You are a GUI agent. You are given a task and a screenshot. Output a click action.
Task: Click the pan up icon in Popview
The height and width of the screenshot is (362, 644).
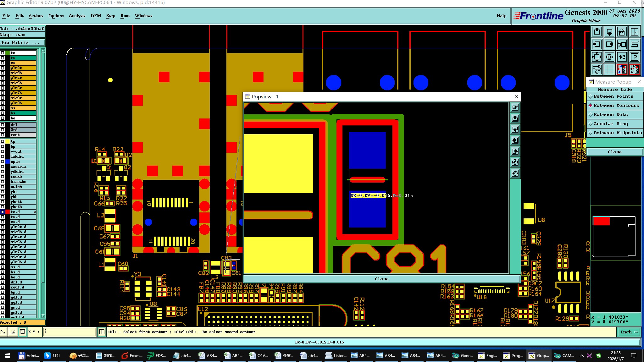(x=515, y=118)
